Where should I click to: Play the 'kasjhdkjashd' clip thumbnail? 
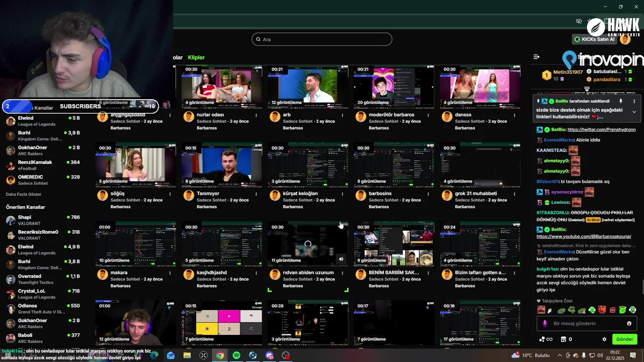pyautogui.click(x=221, y=243)
